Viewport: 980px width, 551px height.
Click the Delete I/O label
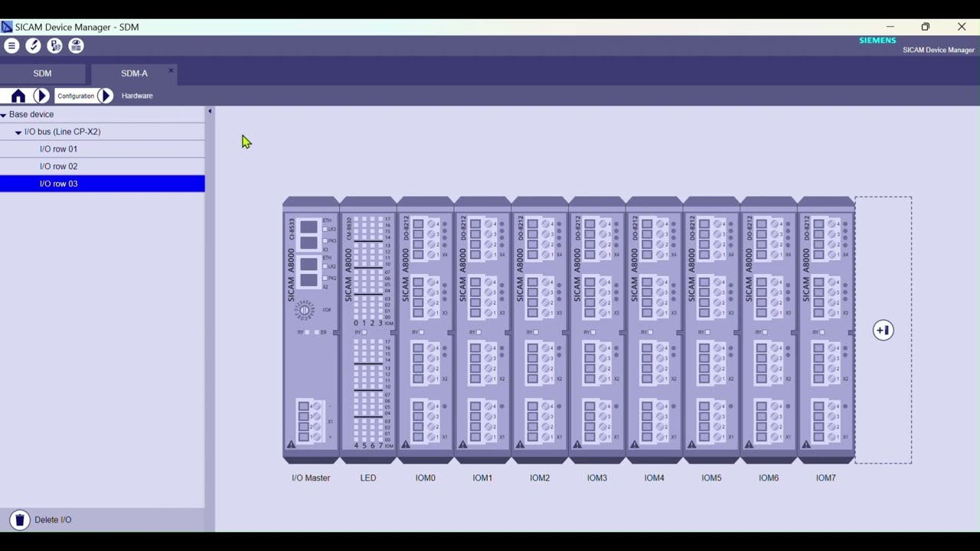[x=53, y=520]
